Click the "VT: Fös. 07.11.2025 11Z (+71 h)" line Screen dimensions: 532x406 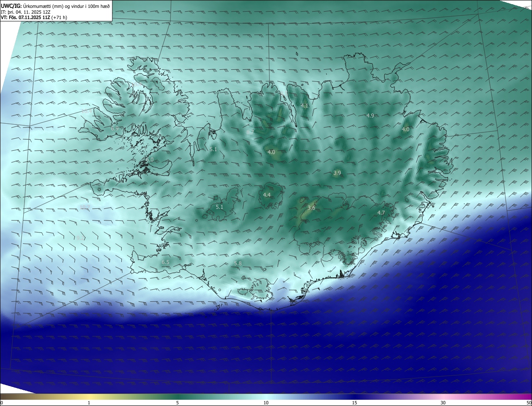[34, 17]
